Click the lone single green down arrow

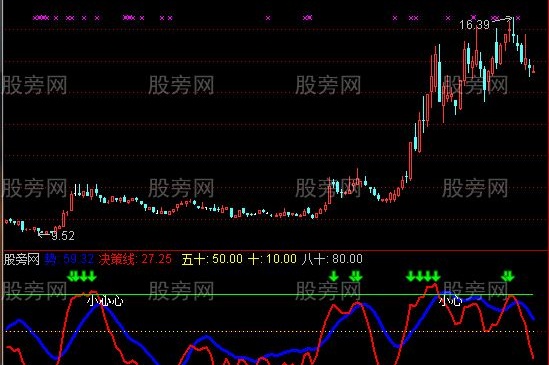(x=334, y=276)
